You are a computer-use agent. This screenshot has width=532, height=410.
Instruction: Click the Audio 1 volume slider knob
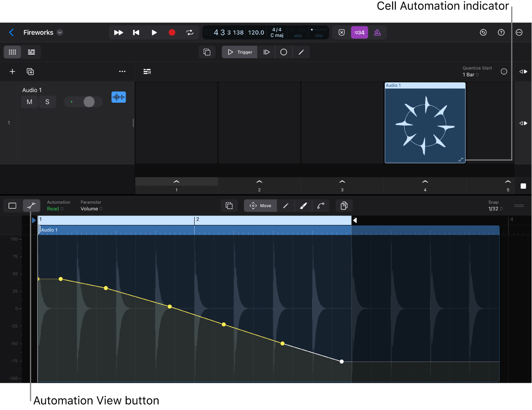coord(89,102)
